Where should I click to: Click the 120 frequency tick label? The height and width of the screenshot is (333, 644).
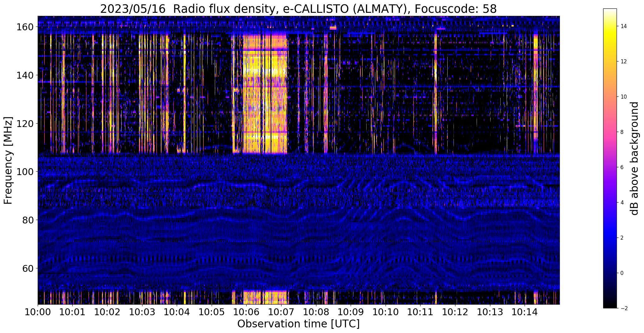[x=25, y=124]
